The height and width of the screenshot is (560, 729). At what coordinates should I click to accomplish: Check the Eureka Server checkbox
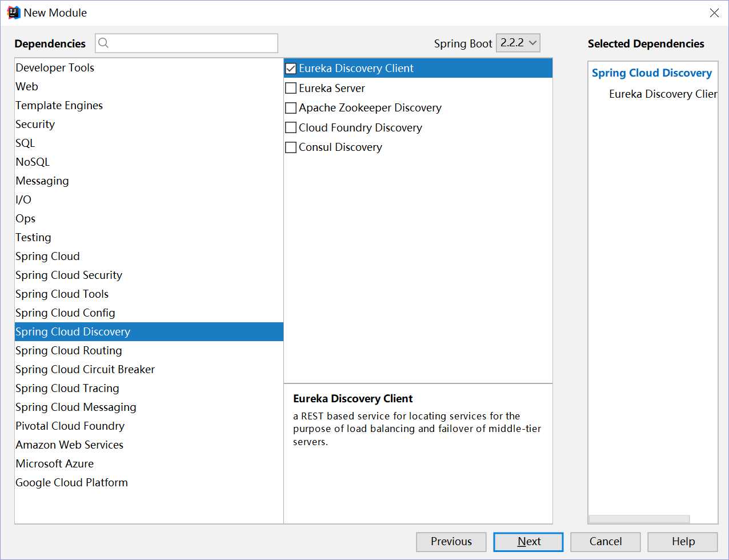coord(291,88)
